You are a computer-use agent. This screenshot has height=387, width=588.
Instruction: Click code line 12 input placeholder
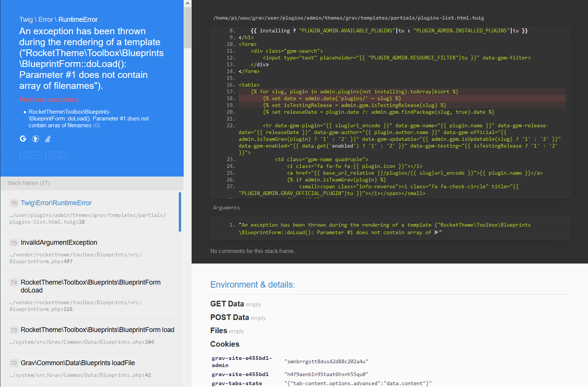click(x=397, y=58)
